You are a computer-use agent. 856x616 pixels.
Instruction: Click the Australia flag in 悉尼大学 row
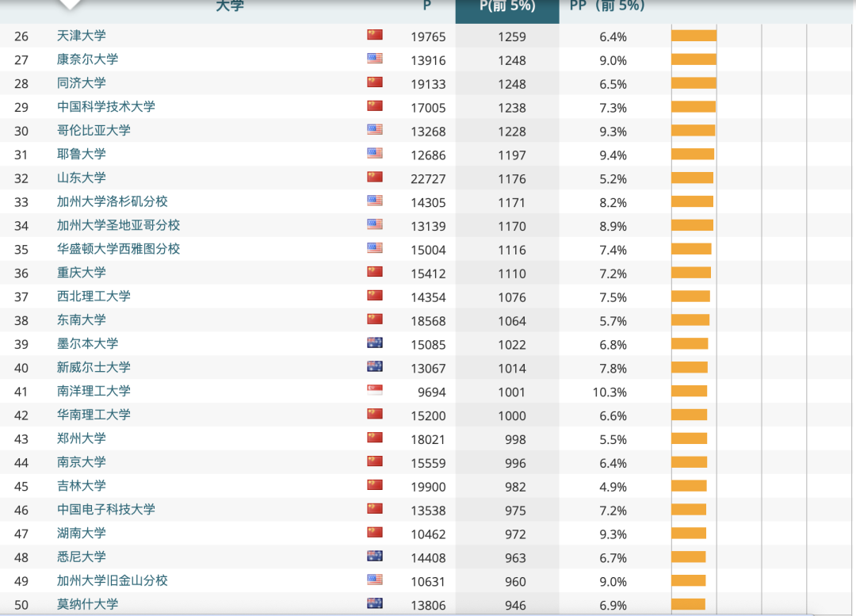375,556
